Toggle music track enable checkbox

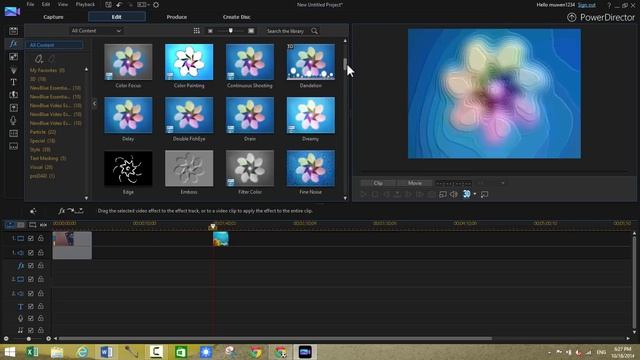[31, 330]
